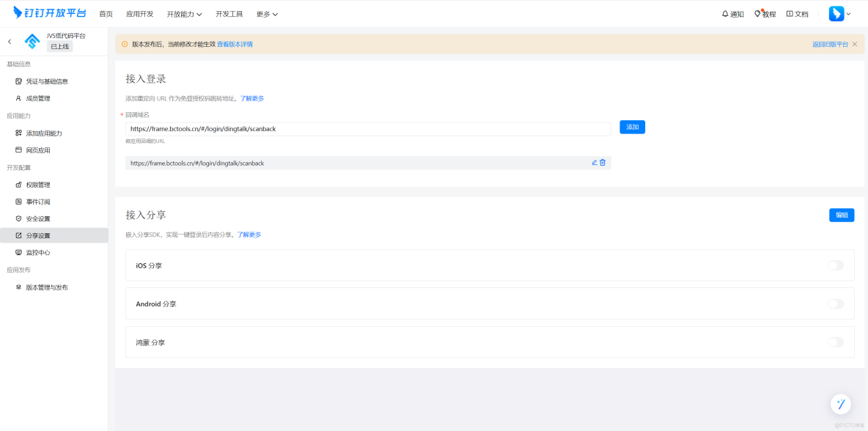The height and width of the screenshot is (431, 868).
Task: Click the blue 添加 button
Action: click(632, 128)
